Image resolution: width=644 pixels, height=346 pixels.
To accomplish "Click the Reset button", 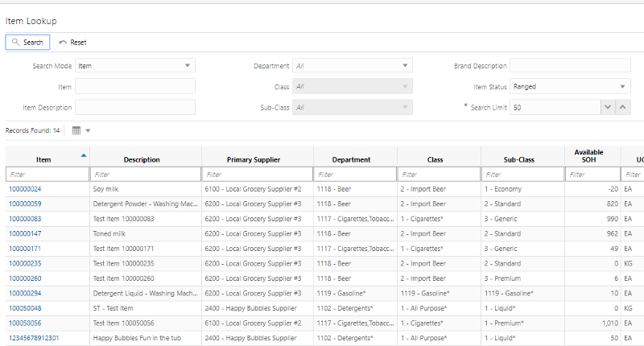I will [x=72, y=43].
